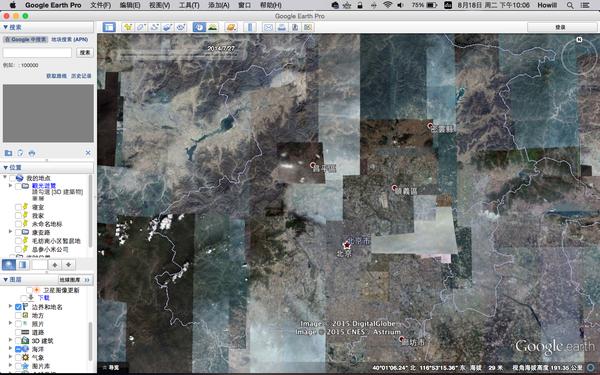The width and height of the screenshot is (600, 375).
Task: Open the 文件(F) menu
Action: (x=101, y=5)
